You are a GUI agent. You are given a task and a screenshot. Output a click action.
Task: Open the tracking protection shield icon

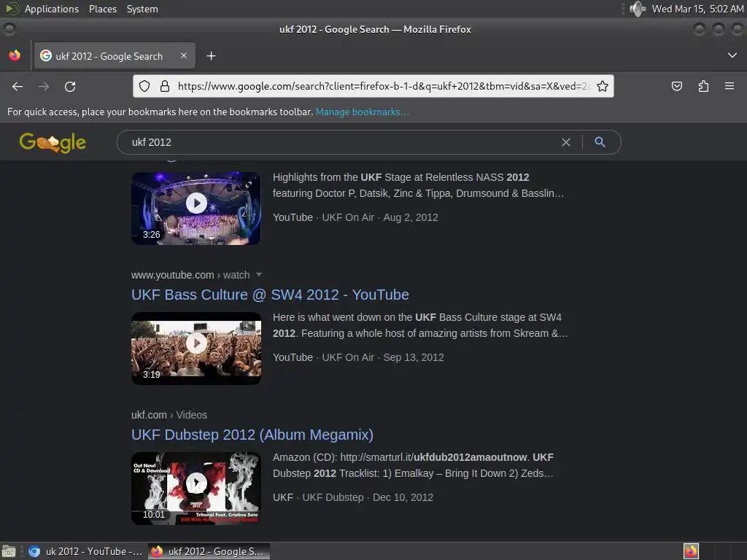144,86
